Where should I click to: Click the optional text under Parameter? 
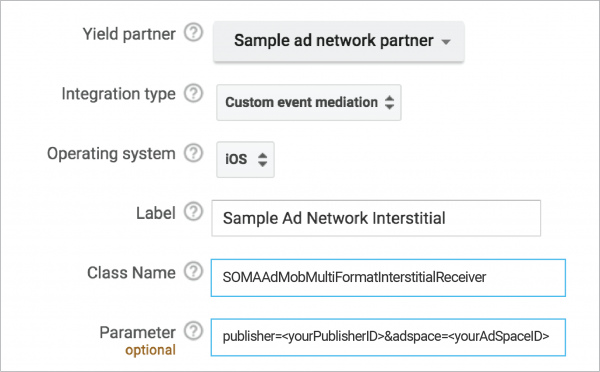[x=150, y=350]
